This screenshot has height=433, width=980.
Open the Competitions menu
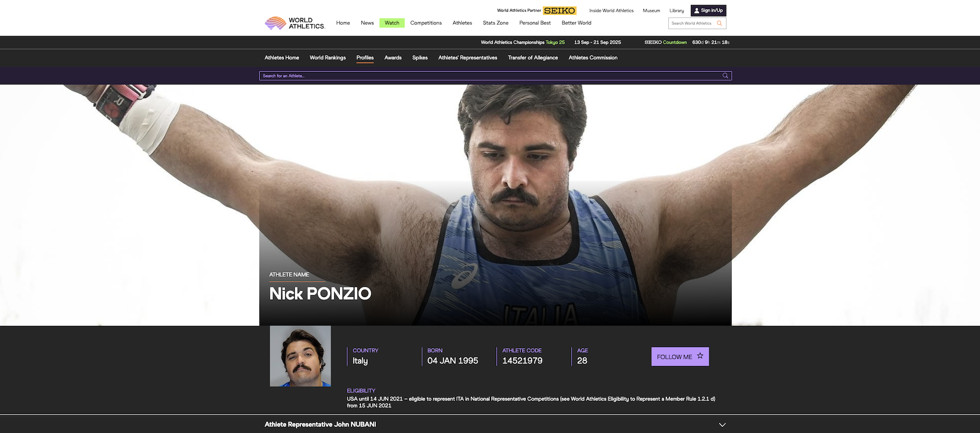(x=426, y=23)
